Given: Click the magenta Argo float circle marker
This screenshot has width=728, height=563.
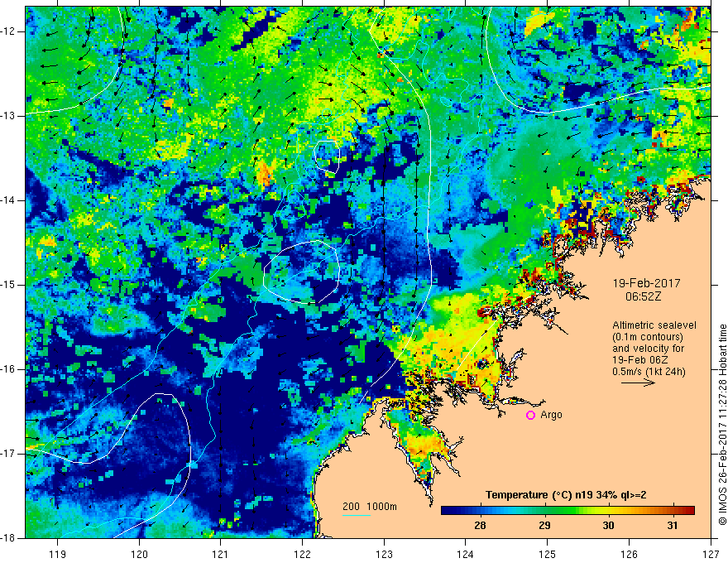Looking at the screenshot, I should [530, 416].
